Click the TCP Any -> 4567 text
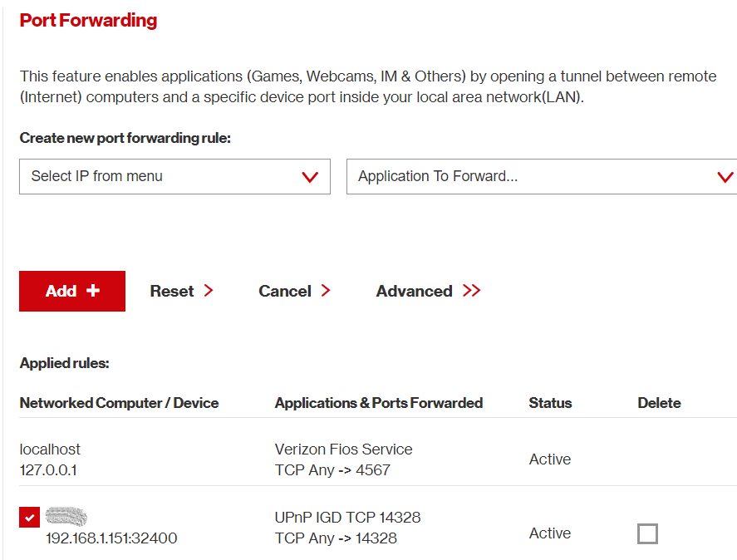 click(x=332, y=469)
